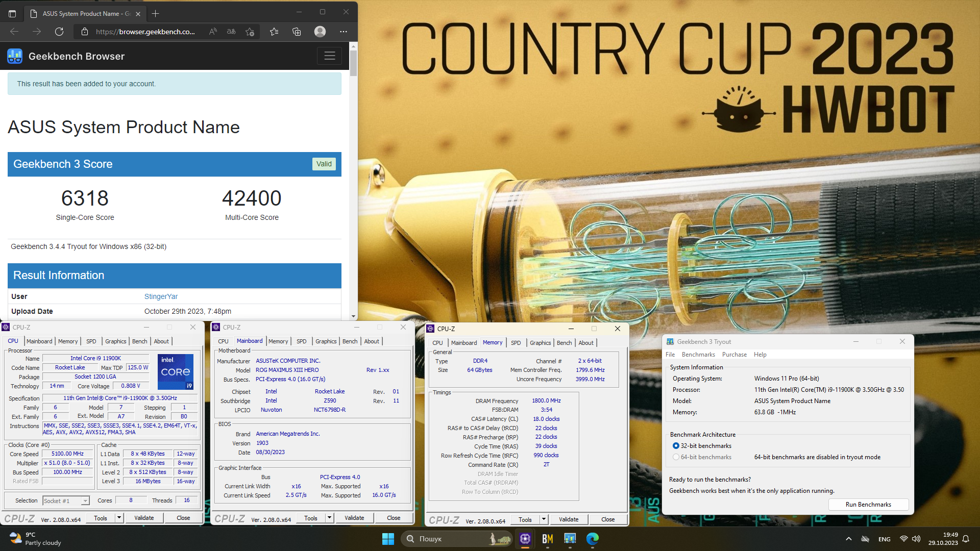Open the StingerYar user link

pos(161,296)
